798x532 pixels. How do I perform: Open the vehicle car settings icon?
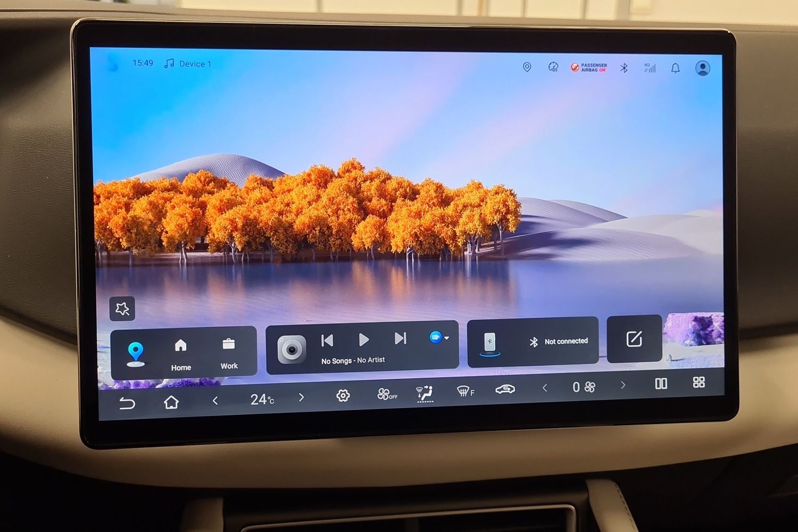pos(505,389)
